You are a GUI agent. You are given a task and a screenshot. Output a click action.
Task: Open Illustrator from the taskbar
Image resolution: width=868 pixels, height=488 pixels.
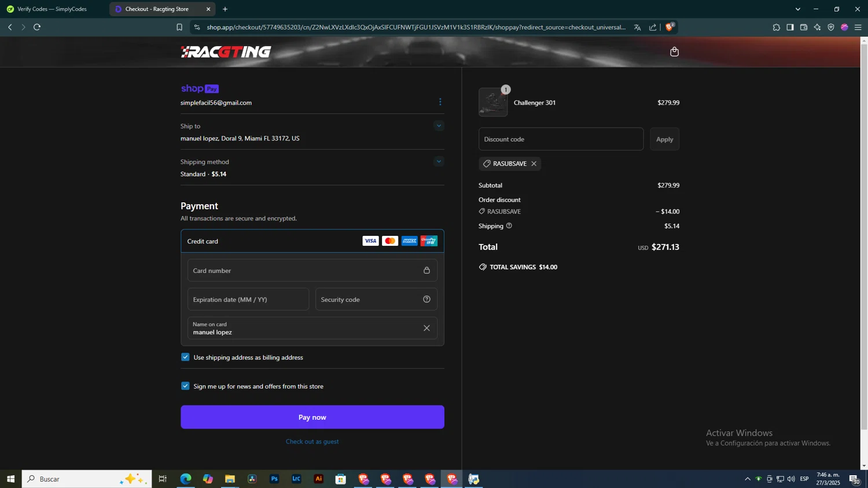coord(319,479)
